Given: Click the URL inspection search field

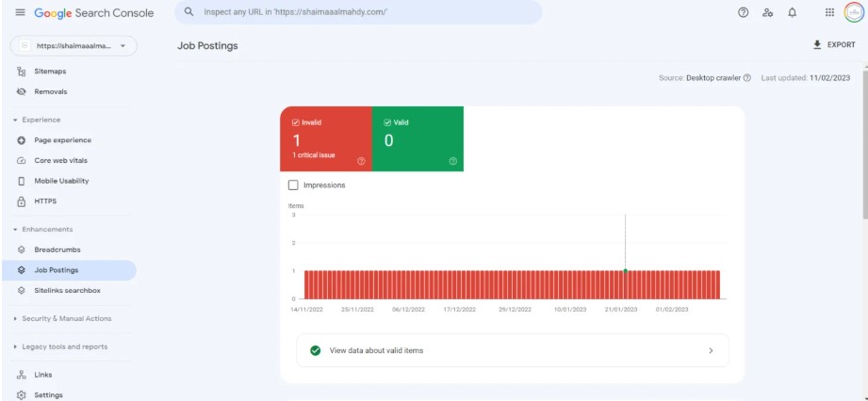Looking at the screenshot, I should point(368,12).
